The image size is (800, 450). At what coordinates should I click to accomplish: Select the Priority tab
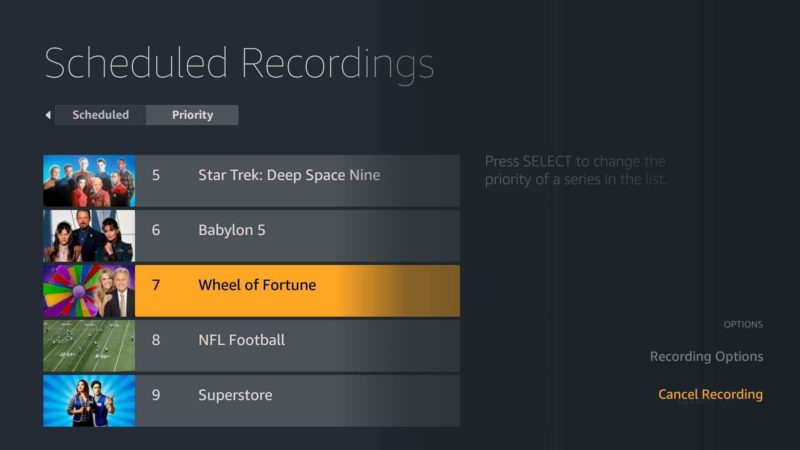[x=192, y=115]
